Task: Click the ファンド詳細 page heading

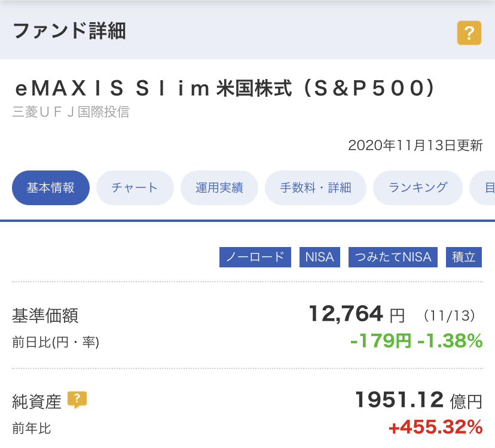Action: click(x=69, y=31)
